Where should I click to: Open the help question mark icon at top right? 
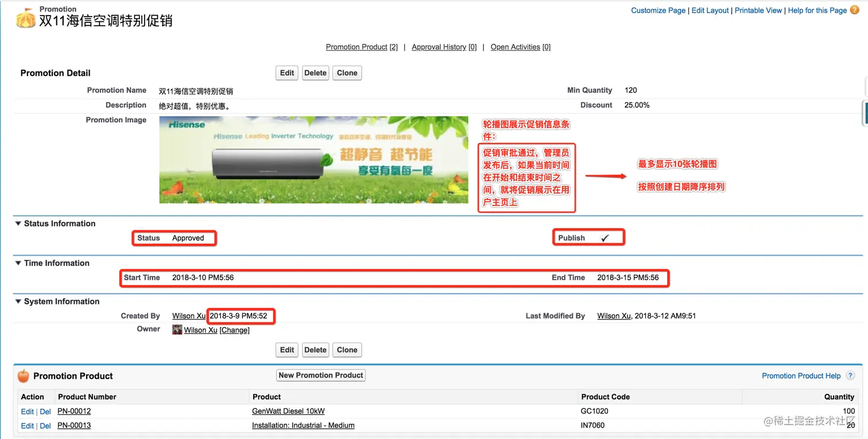pos(855,10)
